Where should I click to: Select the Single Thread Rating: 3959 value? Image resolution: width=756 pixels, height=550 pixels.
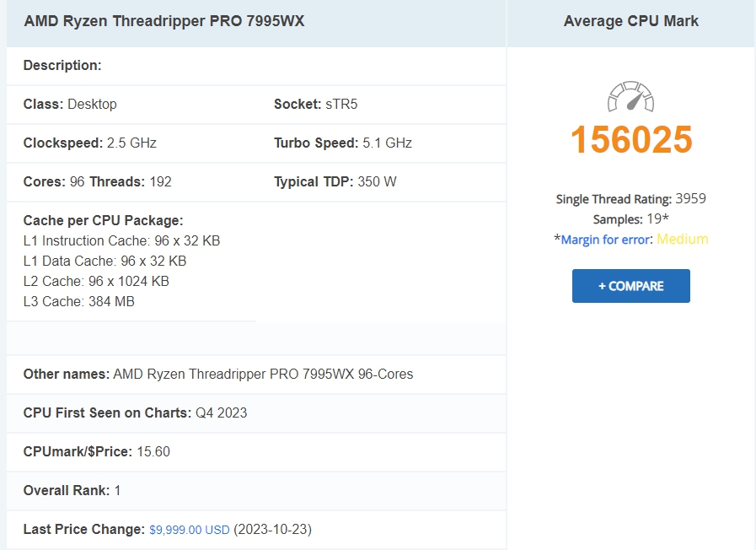630,199
